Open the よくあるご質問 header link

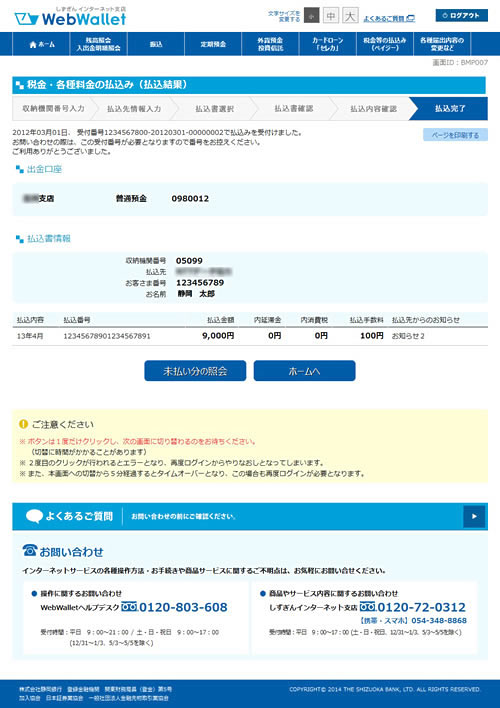click(389, 19)
